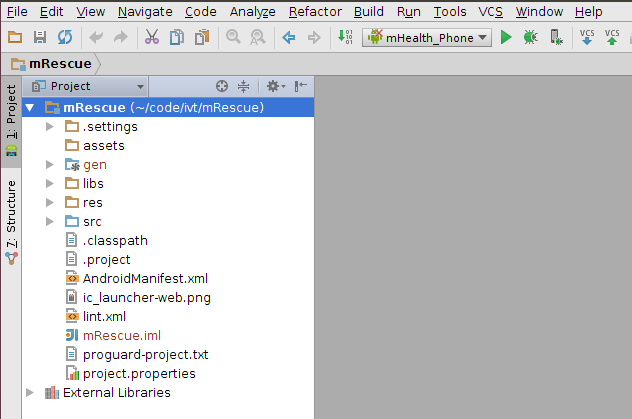Expand the libs folder arrow
The width and height of the screenshot is (632, 419).
pyautogui.click(x=50, y=183)
